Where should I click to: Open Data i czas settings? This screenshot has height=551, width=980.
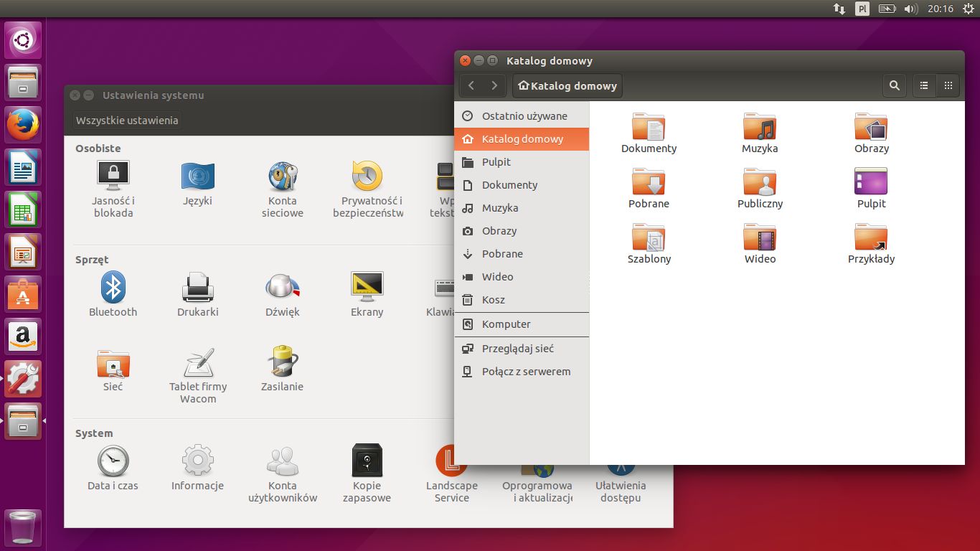click(113, 468)
